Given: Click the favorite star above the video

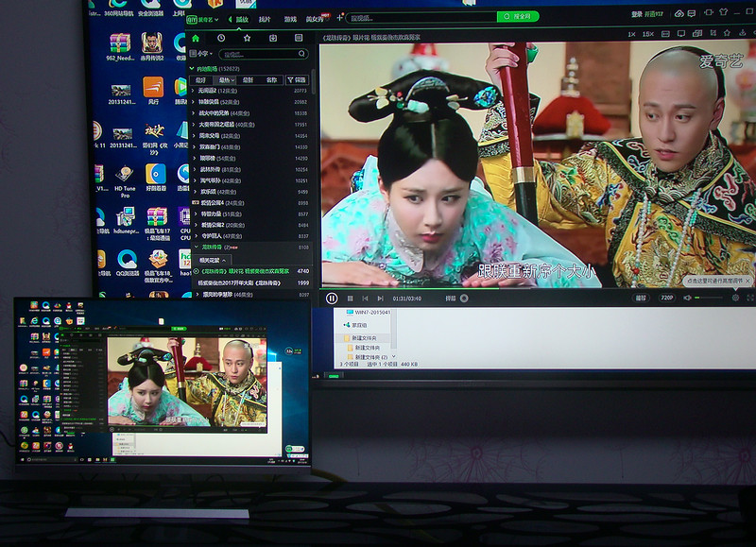Looking at the screenshot, I should (727, 33).
